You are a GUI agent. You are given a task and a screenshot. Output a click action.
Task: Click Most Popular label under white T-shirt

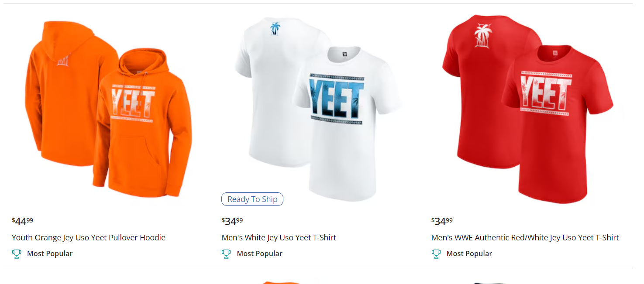259,253
